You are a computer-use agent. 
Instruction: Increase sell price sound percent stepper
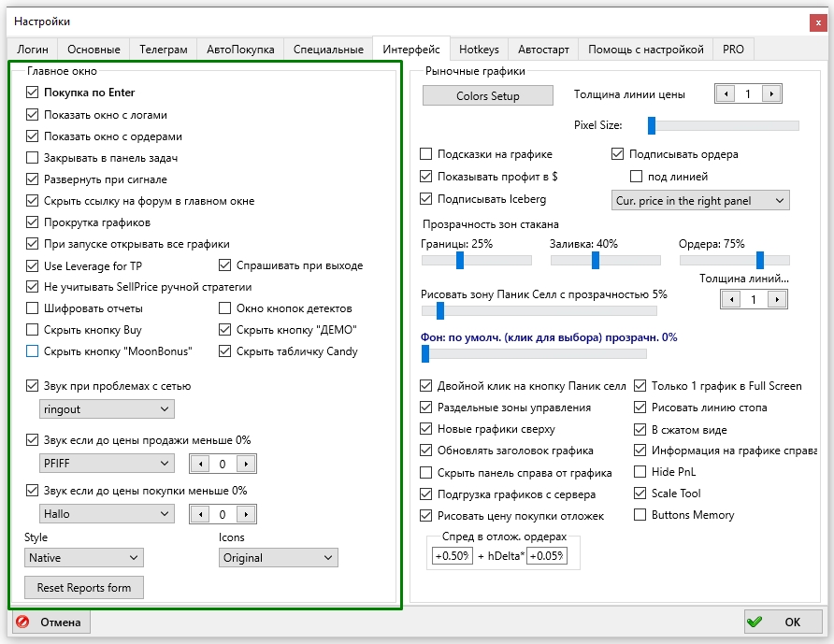246,464
